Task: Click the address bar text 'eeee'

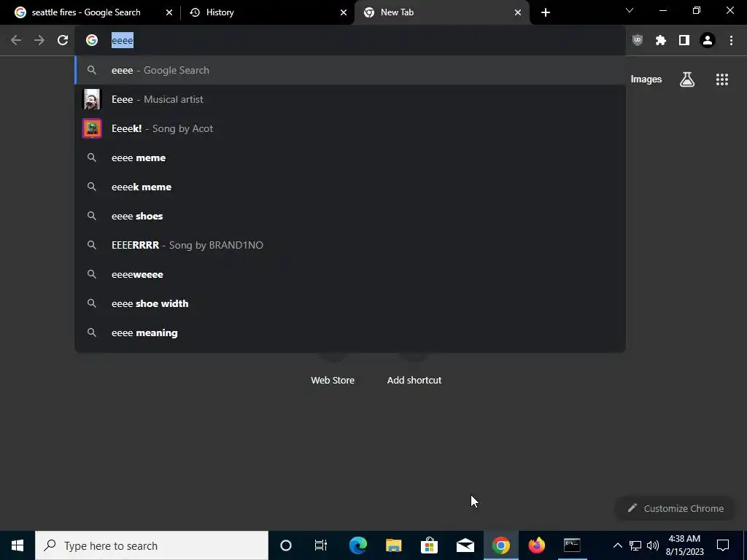Action: click(x=123, y=41)
